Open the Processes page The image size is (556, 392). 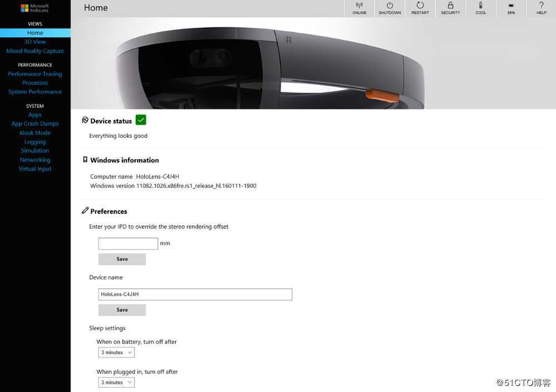point(35,83)
